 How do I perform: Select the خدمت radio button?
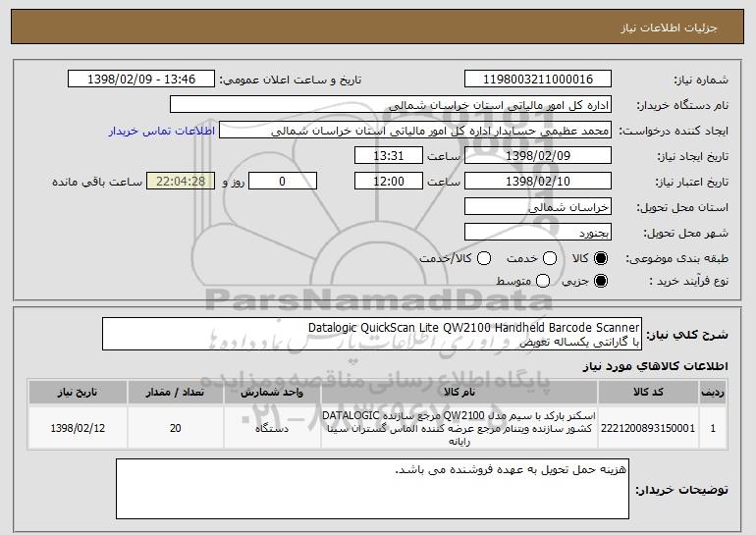point(550,258)
